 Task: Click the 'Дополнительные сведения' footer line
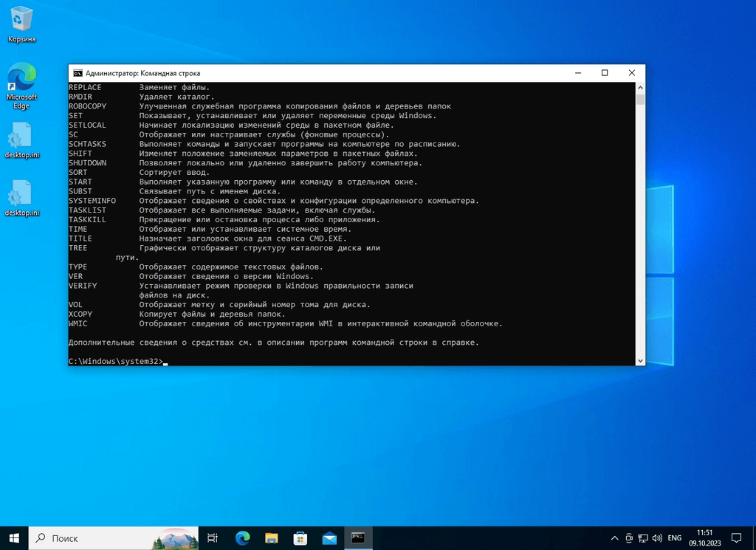pyautogui.click(x=273, y=343)
